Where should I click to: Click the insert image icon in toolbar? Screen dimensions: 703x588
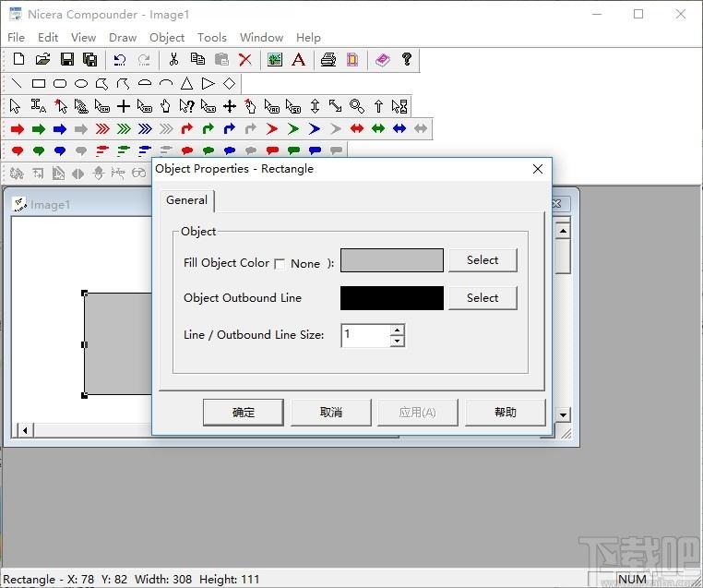(x=274, y=59)
